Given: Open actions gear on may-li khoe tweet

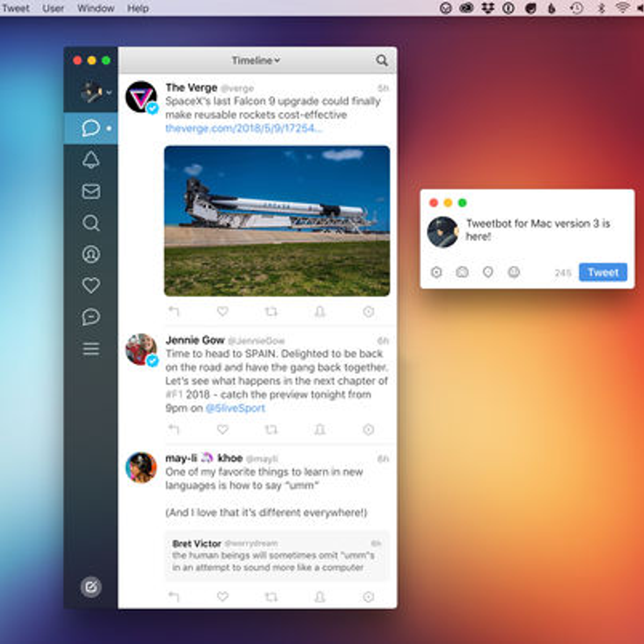Looking at the screenshot, I should (x=369, y=596).
